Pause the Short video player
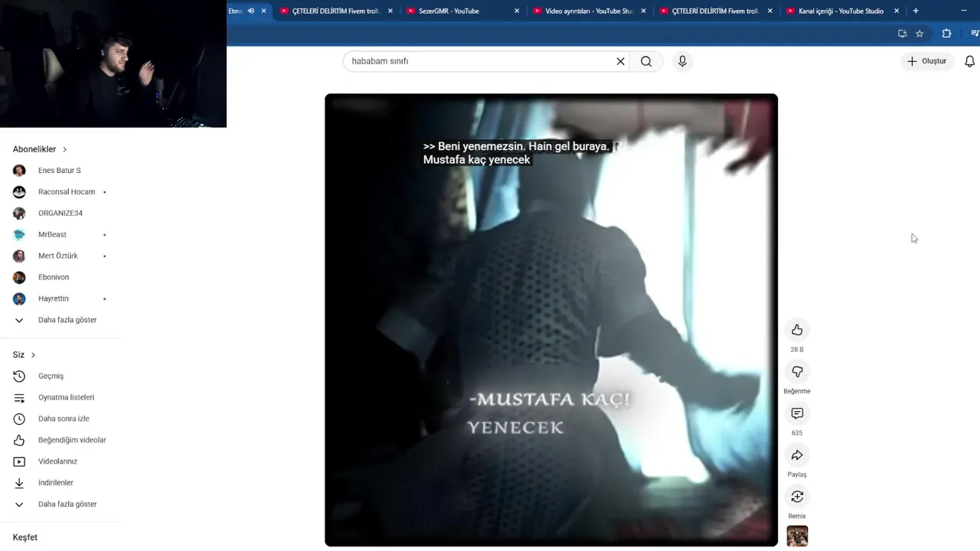The width and height of the screenshot is (980, 551). 551,320
